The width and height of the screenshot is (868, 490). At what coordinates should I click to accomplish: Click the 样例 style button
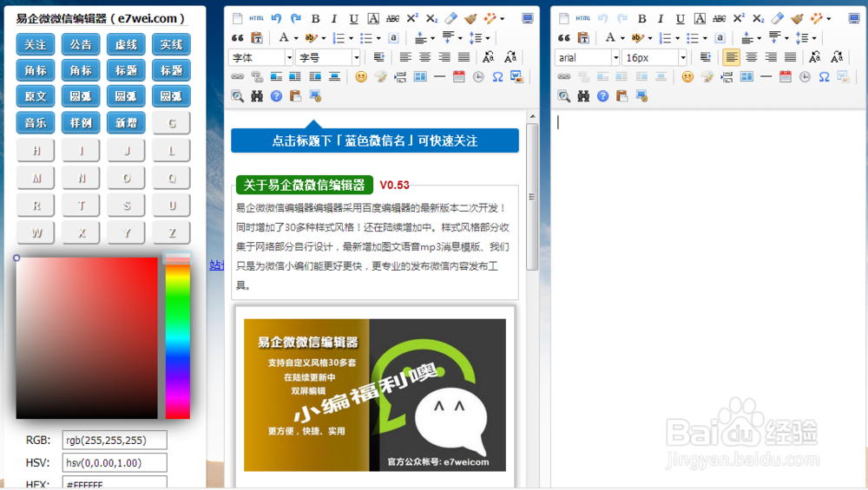click(81, 123)
